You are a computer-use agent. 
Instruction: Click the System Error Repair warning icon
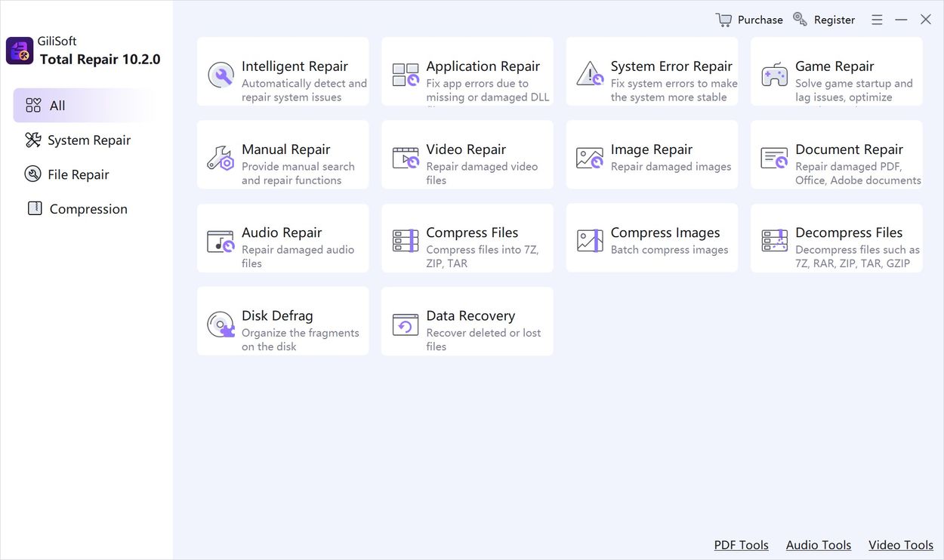(590, 74)
